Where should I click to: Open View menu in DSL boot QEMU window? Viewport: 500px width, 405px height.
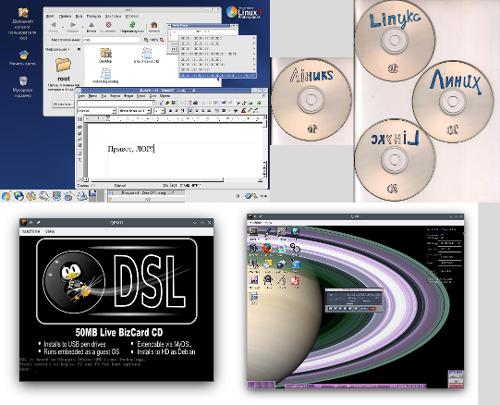(50, 231)
